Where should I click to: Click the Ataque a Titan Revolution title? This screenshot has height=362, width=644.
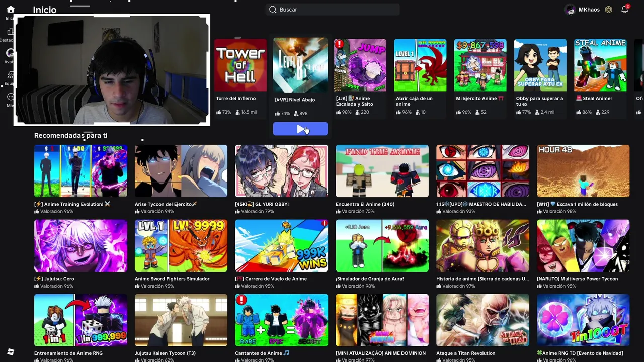pyautogui.click(x=466, y=353)
